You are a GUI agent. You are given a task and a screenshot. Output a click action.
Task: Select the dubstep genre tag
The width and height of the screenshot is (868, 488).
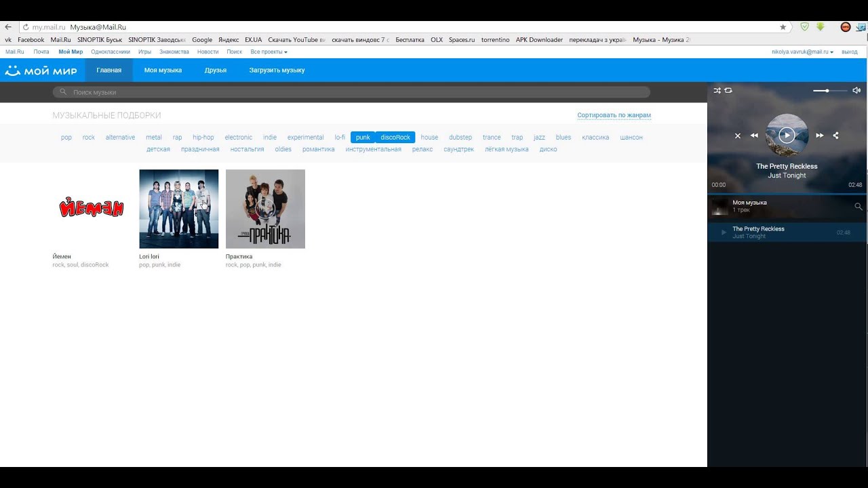460,138
